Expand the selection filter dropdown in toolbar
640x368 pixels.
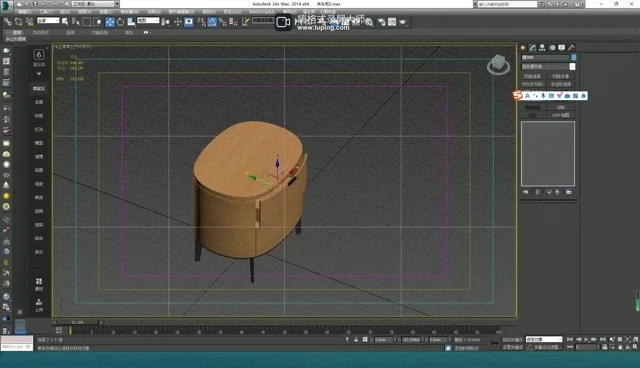(48, 20)
